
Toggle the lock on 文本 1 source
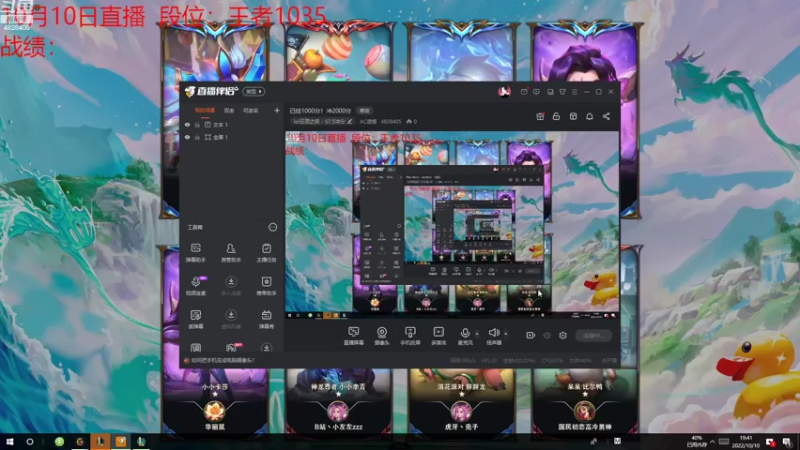tap(197, 124)
